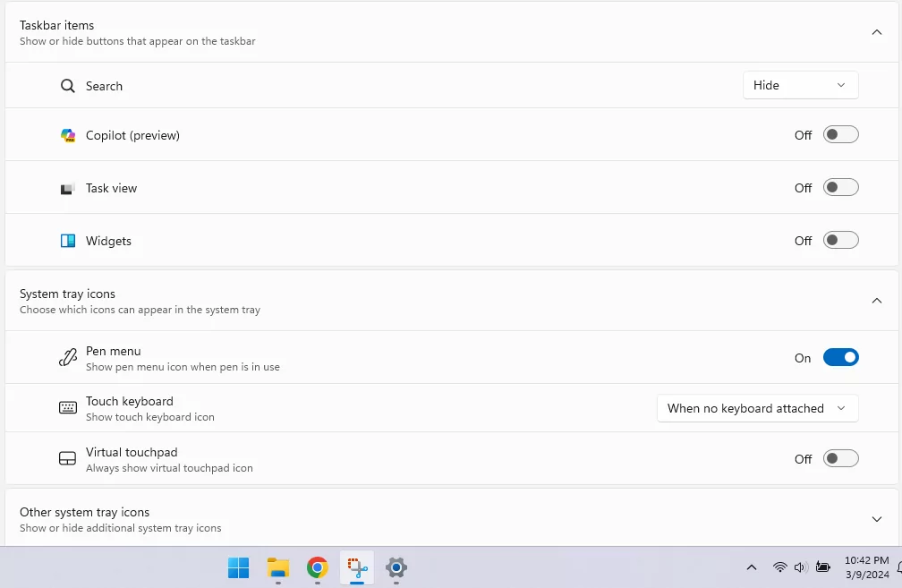Click 'Show or hide buttons that appear on the taskbar'
The width and height of the screenshot is (902, 588).
138,41
